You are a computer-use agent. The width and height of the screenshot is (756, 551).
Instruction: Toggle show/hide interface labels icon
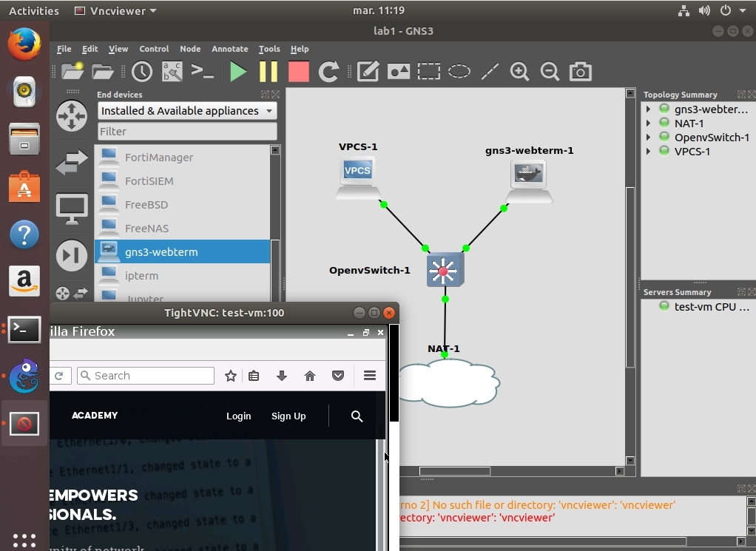(x=172, y=71)
